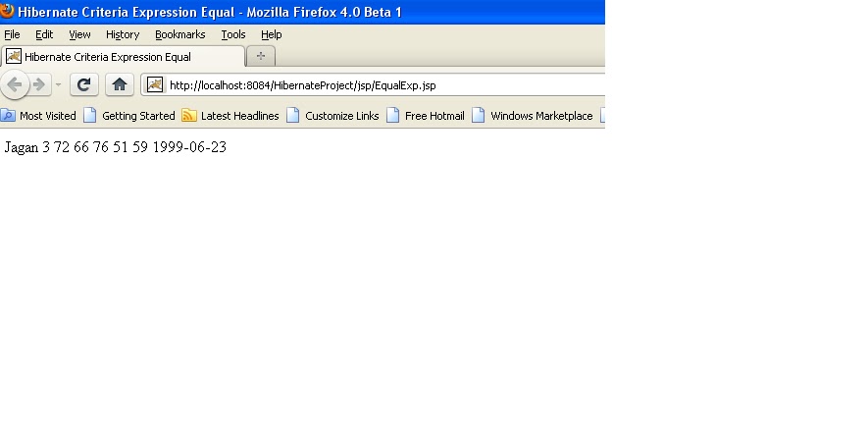Open the Bookmarks menu
This screenshot has height=430, width=868.
[x=179, y=34]
